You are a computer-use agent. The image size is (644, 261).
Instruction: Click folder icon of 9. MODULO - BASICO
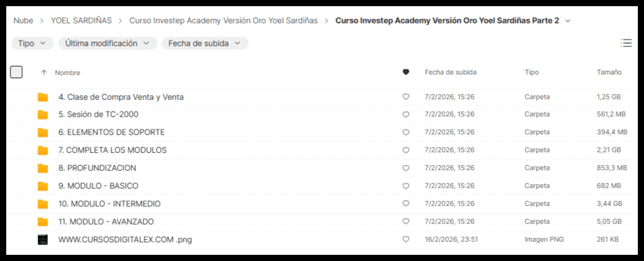(x=43, y=186)
